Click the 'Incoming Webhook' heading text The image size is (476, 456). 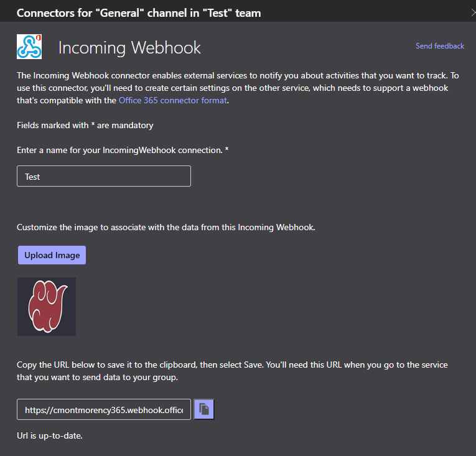[x=129, y=48]
